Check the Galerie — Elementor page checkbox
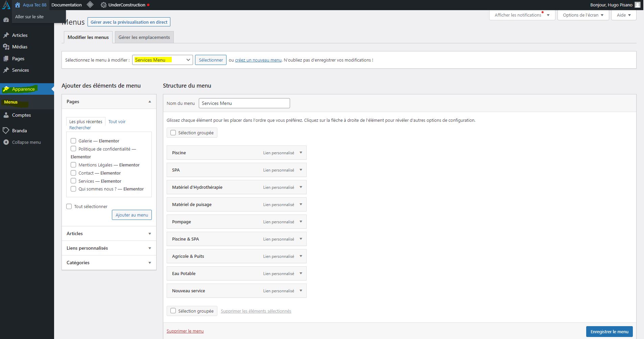Image resolution: width=644 pixels, height=339 pixels. pyautogui.click(x=73, y=141)
